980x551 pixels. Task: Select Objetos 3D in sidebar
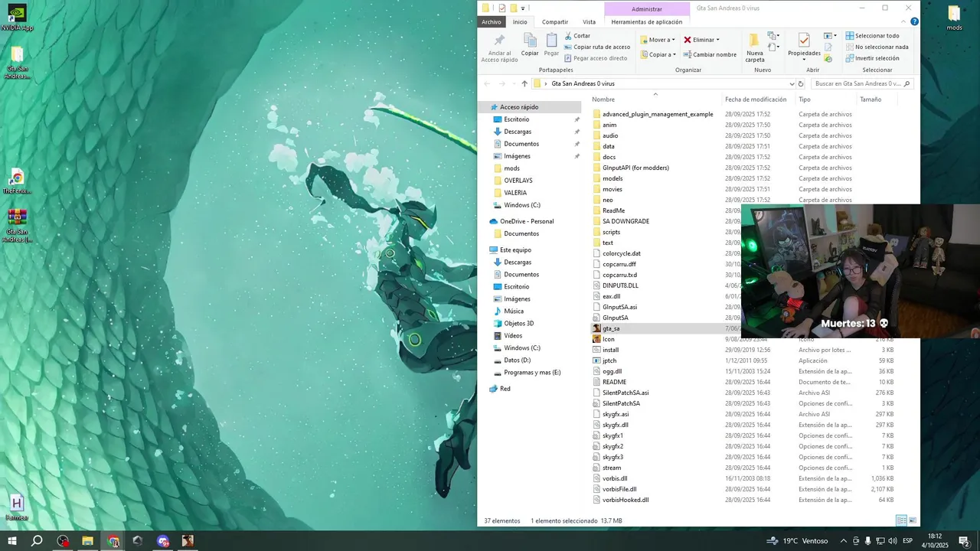pos(518,324)
